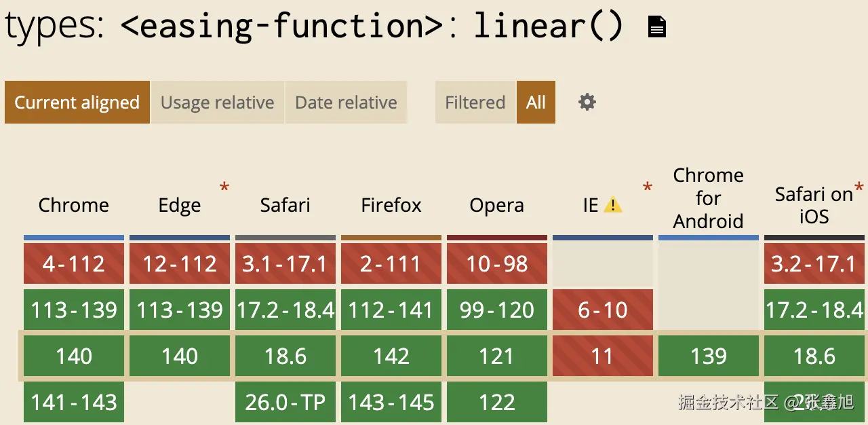Click the Chrome 140 current version cell

[74, 356]
